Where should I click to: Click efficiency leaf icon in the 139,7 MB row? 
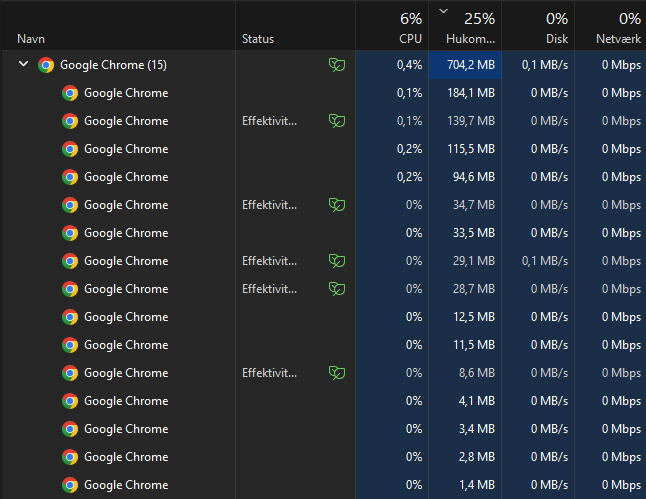pos(337,121)
